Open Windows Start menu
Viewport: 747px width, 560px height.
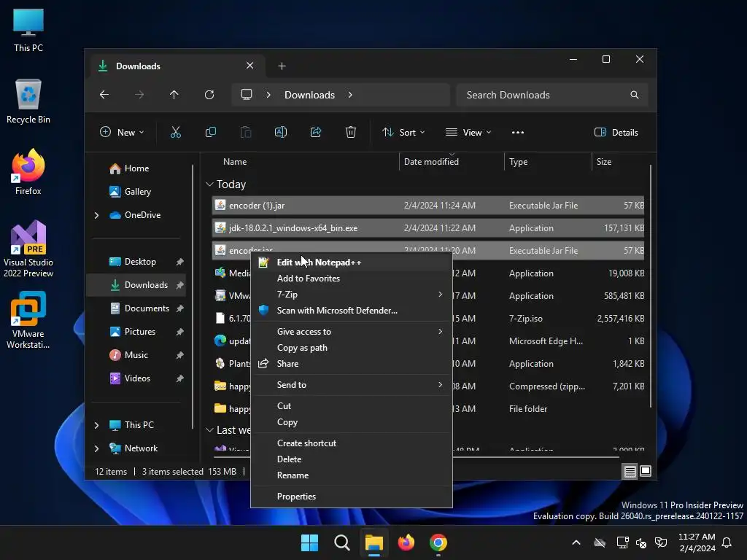click(309, 542)
